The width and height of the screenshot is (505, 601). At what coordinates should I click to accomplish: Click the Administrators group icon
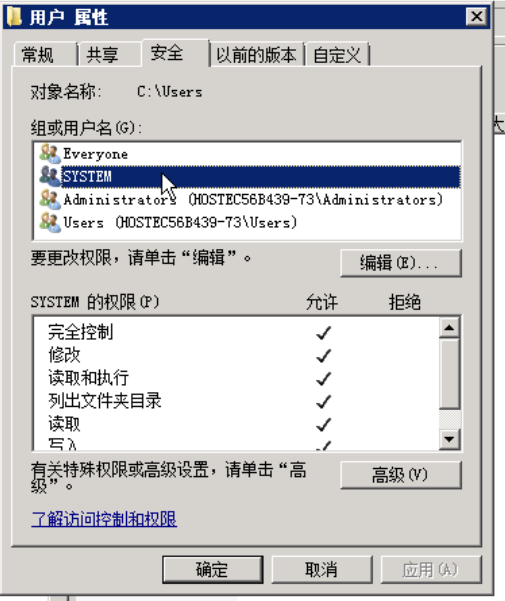pos(50,199)
